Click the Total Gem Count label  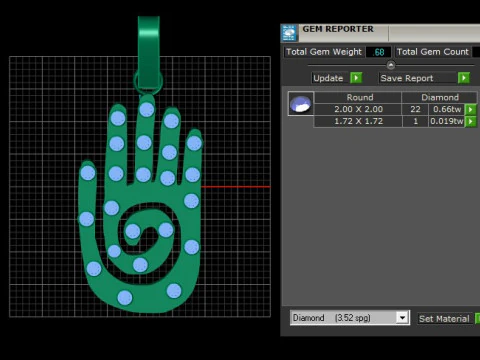[x=433, y=52]
